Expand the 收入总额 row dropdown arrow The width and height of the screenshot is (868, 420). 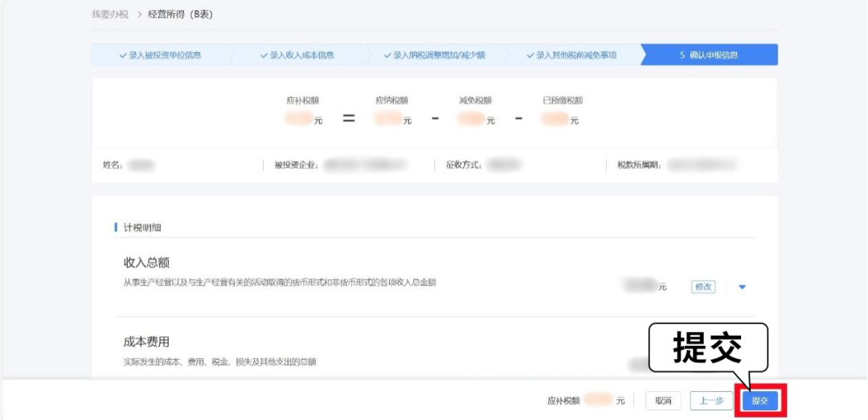tap(742, 286)
